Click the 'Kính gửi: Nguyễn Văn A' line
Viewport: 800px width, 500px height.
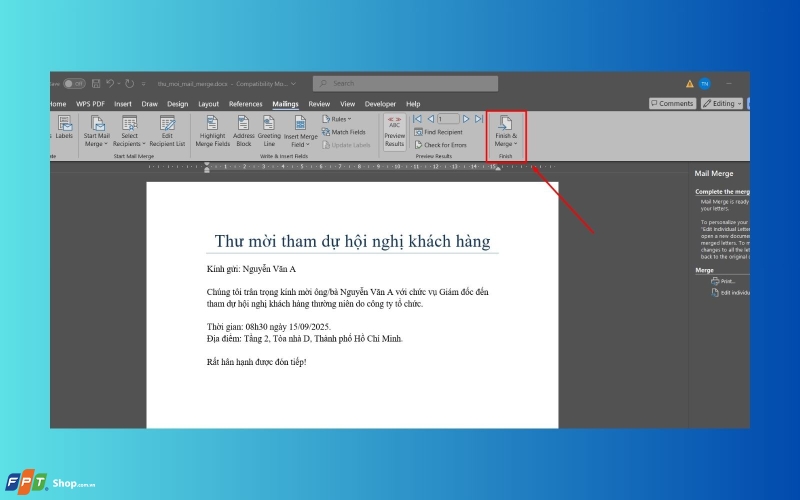click(251, 269)
